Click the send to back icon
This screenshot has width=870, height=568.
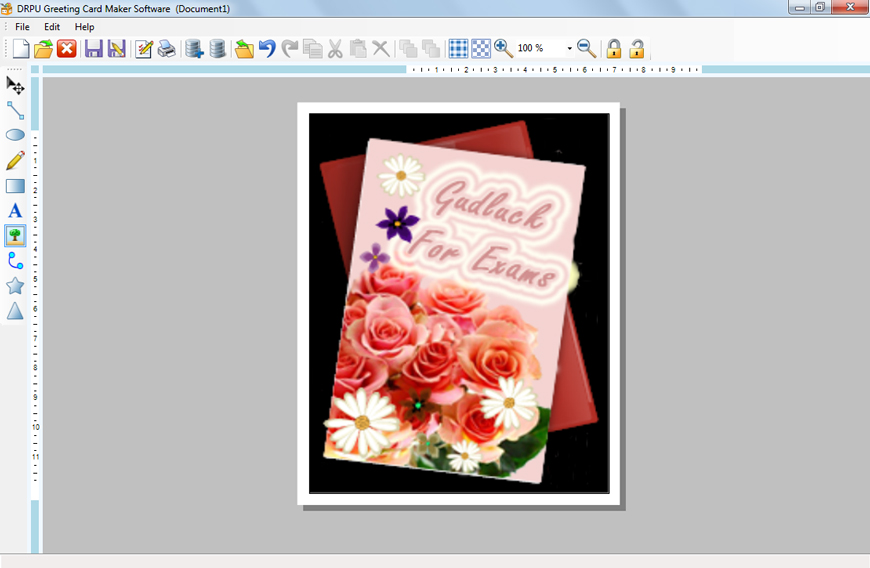431,49
